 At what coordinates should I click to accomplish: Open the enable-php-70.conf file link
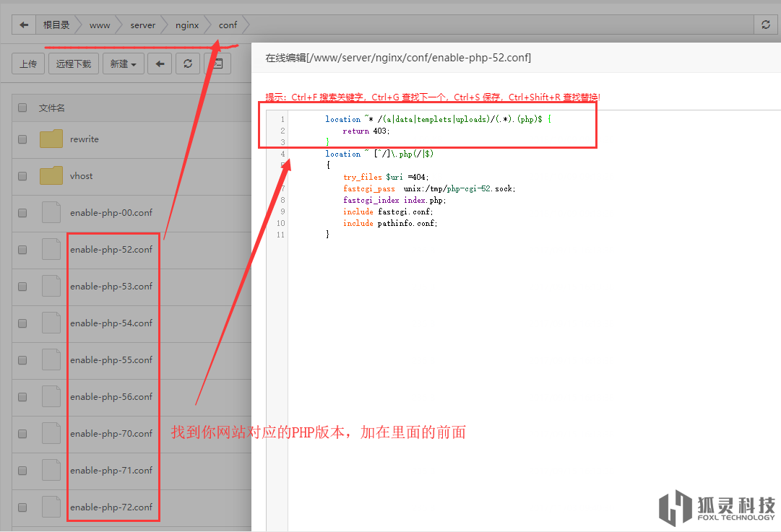(x=111, y=433)
